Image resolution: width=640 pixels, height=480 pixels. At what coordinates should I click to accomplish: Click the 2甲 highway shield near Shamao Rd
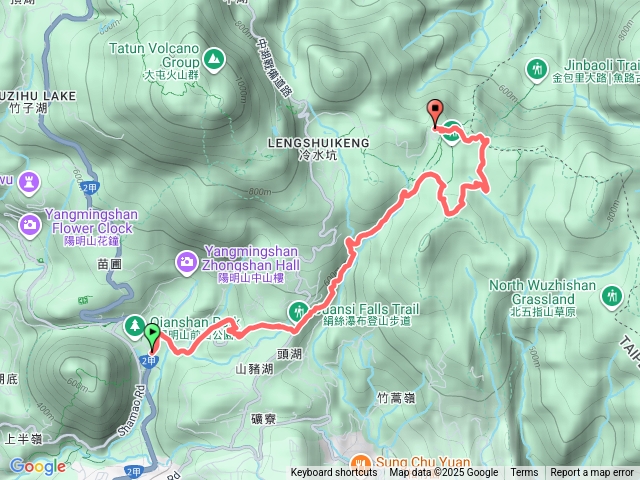tap(149, 360)
